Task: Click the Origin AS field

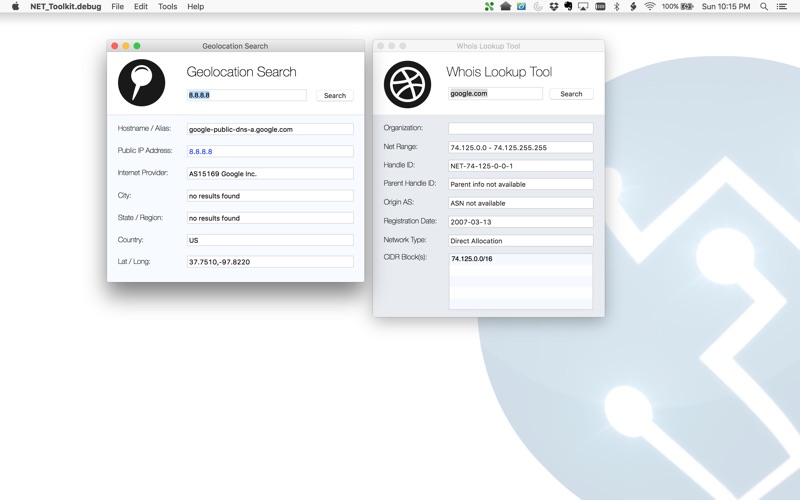Action: pyautogui.click(x=520, y=203)
